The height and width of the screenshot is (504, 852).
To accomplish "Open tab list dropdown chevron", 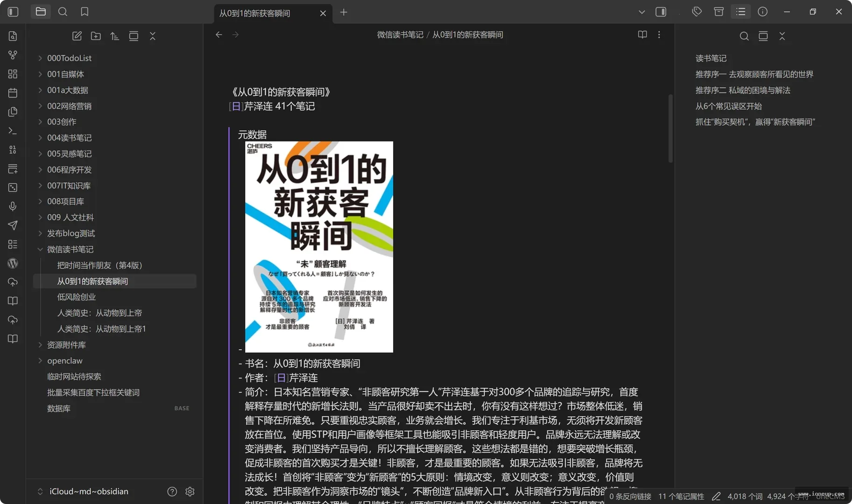I will pos(642,12).
